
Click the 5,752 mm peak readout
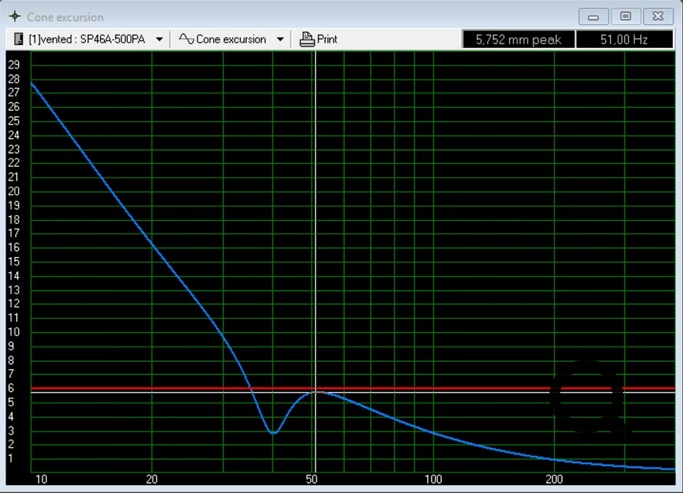pos(518,40)
